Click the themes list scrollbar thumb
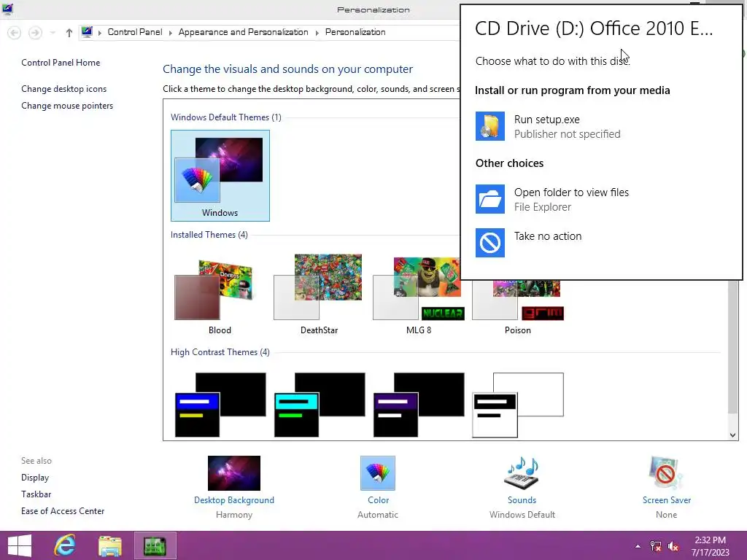The width and height of the screenshot is (747, 560). pyautogui.click(x=732, y=347)
